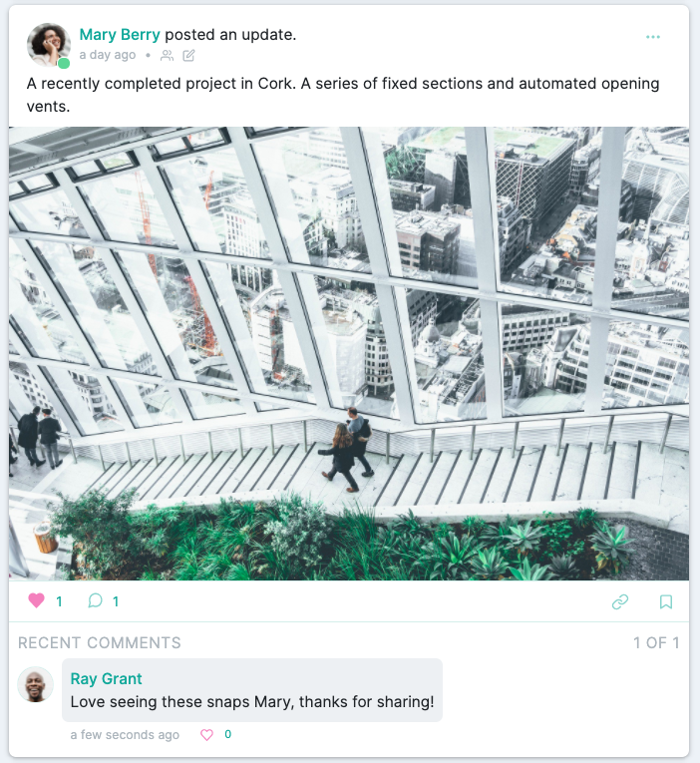Click the comment bubble icon

[96, 601]
